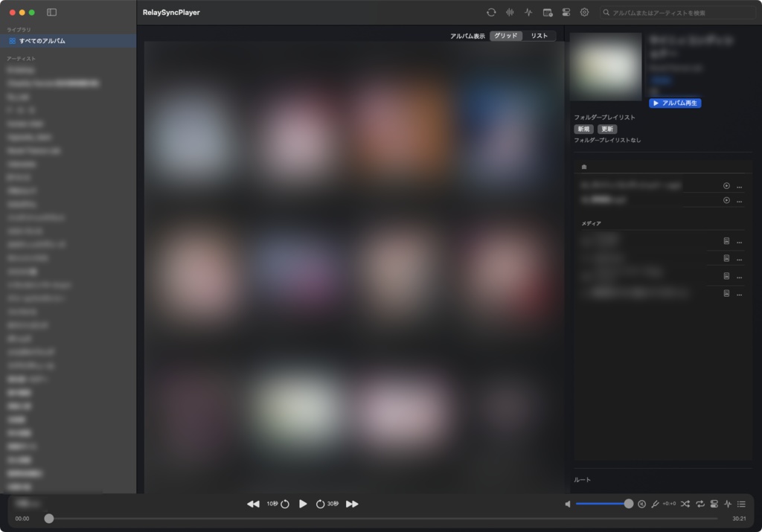Enable repeat playback
Image resolution: width=762 pixels, height=532 pixels.
699,504
